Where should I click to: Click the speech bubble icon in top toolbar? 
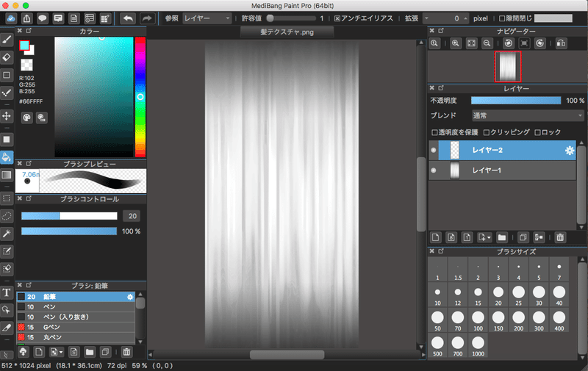pyautogui.click(x=42, y=18)
